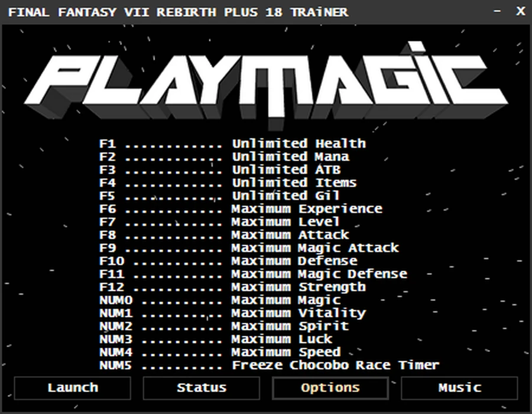Select the F10 Maximum Defense line
Viewport: 532px width, 414px height.
(228, 261)
